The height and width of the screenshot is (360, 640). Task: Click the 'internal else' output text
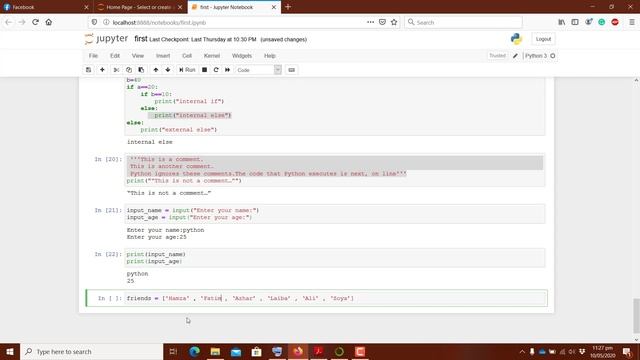(x=150, y=142)
